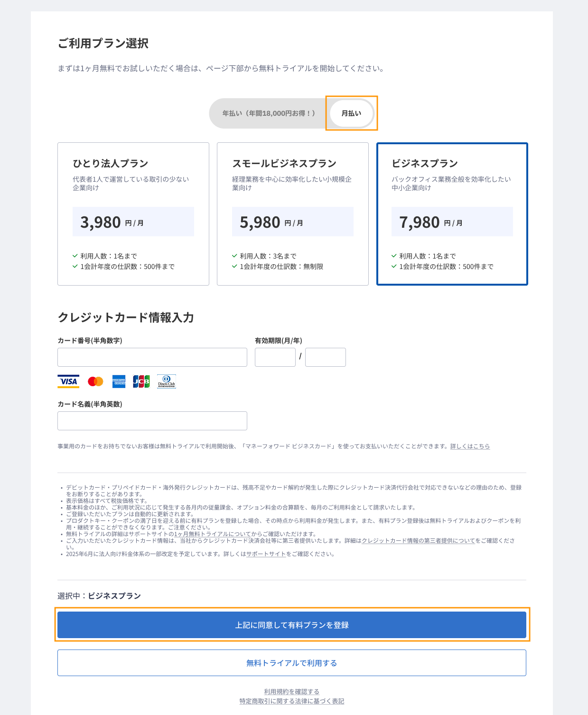The width and height of the screenshot is (588, 715).
Task: Click the クレジットカード情報入力 heading
Action: click(126, 317)
